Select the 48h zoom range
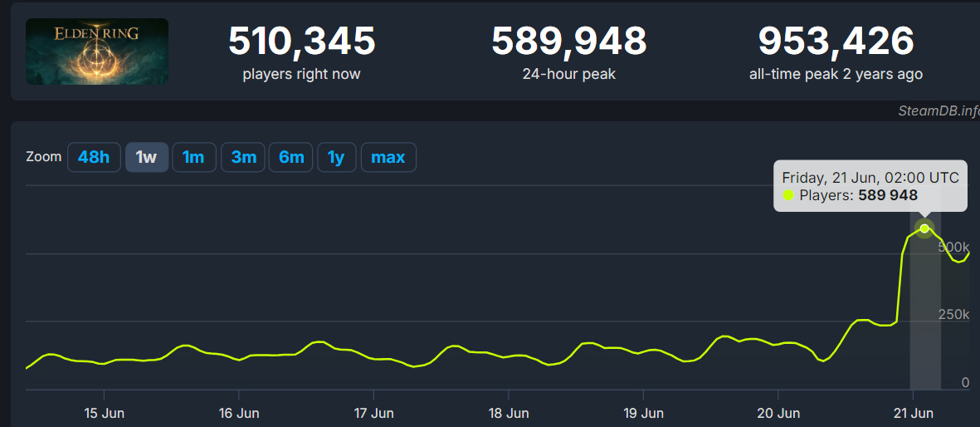980x427 pixels. tap(94, 157)
